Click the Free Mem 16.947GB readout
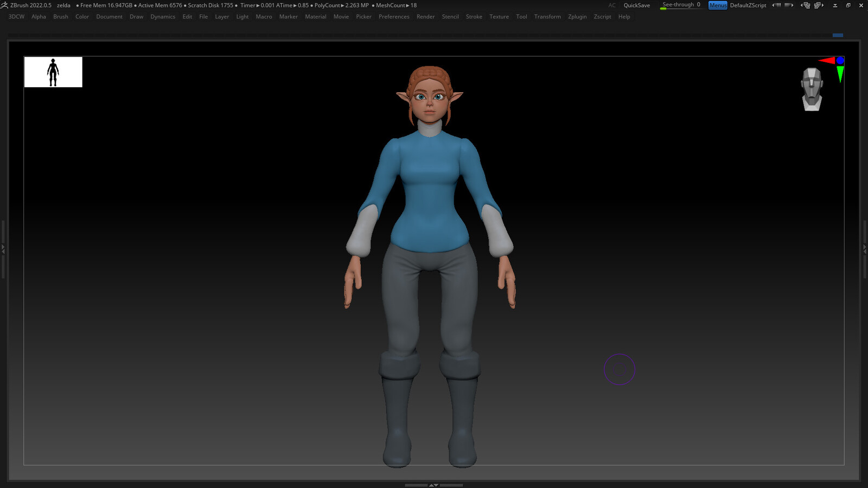This screenshot has height=488, width=868. (106, 5)
